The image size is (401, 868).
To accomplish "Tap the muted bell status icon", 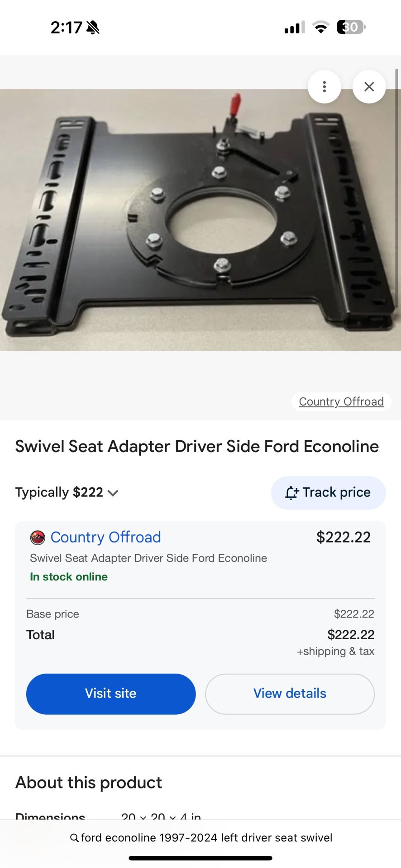I will pyautogui.click(x=93, y=28).
